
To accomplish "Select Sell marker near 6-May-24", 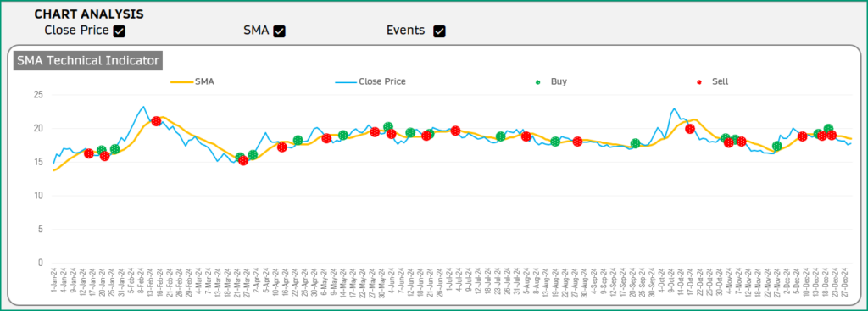I will tap(326, 138).
